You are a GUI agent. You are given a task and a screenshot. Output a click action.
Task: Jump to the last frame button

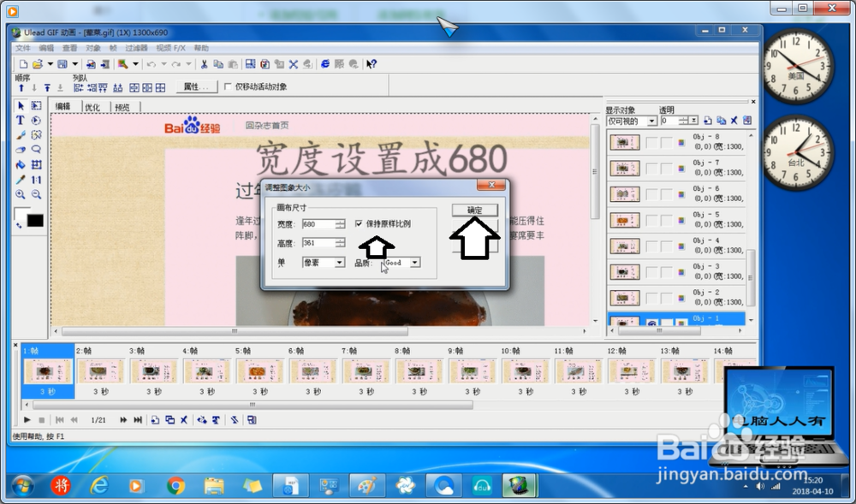tap(138, 420)
